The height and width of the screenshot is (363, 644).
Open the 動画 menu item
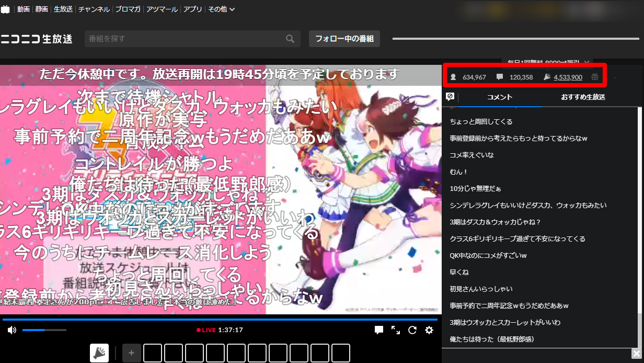(23, 9)
